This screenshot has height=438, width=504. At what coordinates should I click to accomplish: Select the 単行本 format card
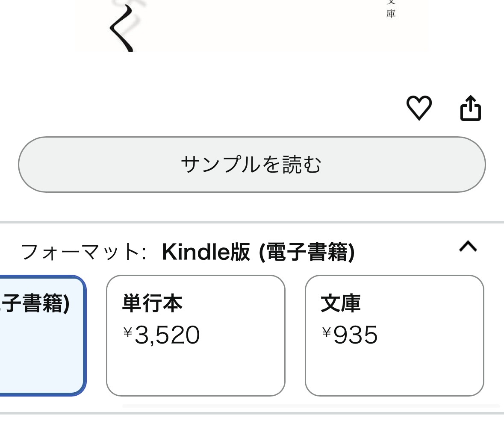point(195,335)
